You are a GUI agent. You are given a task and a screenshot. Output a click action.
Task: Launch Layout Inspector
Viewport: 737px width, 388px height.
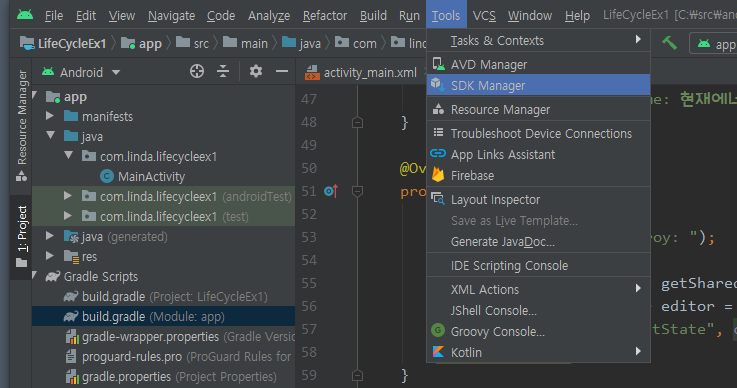tap(538, 199)
